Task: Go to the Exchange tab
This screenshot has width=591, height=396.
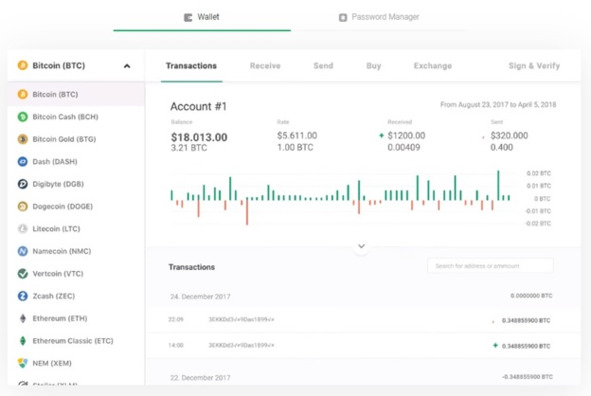Action: 433,66
